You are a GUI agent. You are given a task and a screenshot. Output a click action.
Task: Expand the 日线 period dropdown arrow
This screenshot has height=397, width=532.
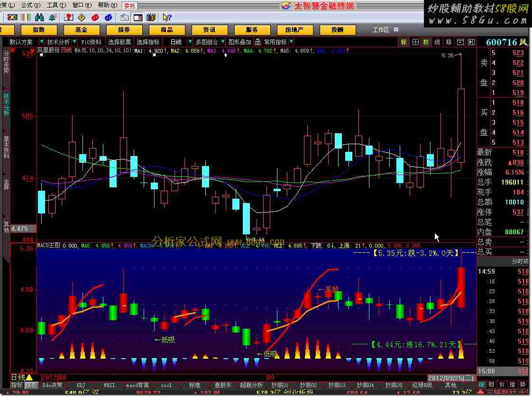coord(190,42)
